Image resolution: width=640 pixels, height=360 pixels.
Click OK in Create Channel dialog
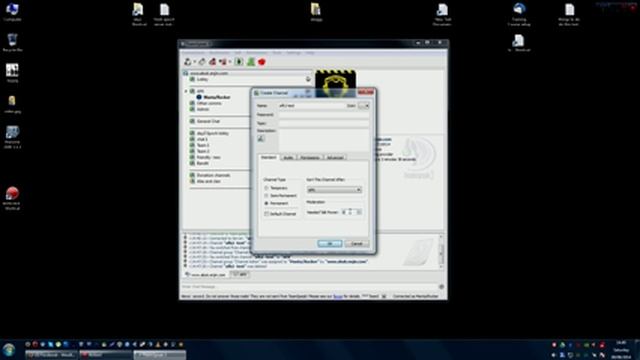click(x=330, y=244)
